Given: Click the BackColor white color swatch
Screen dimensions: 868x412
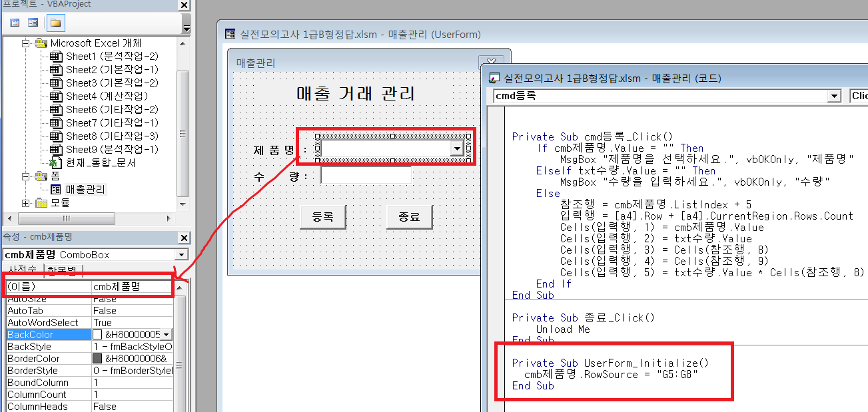Looking at the screenshot, I should click(97, 335).
